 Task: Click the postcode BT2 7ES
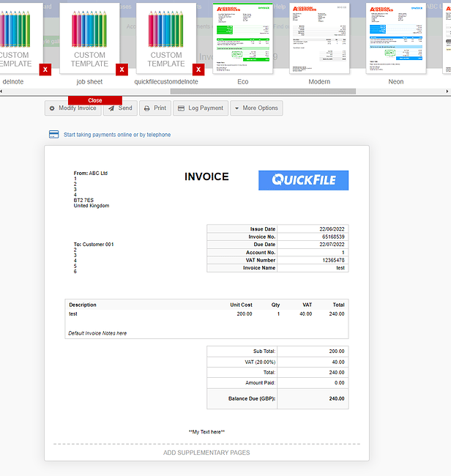(x=83, y=201)
